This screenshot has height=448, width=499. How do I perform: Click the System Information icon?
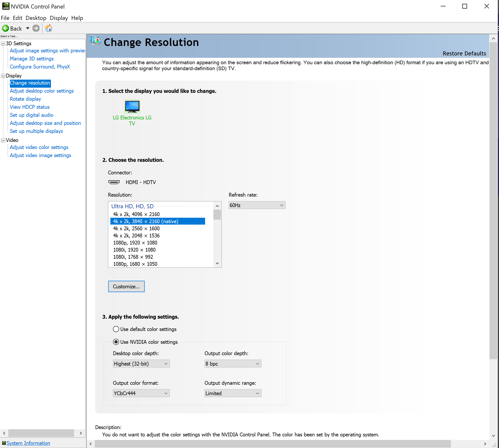click(x=4, y=443)
